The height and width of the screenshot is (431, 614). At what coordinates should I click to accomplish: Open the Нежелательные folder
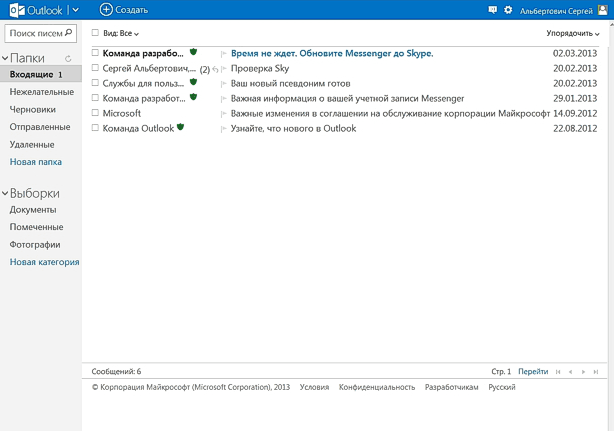point(42,92)
